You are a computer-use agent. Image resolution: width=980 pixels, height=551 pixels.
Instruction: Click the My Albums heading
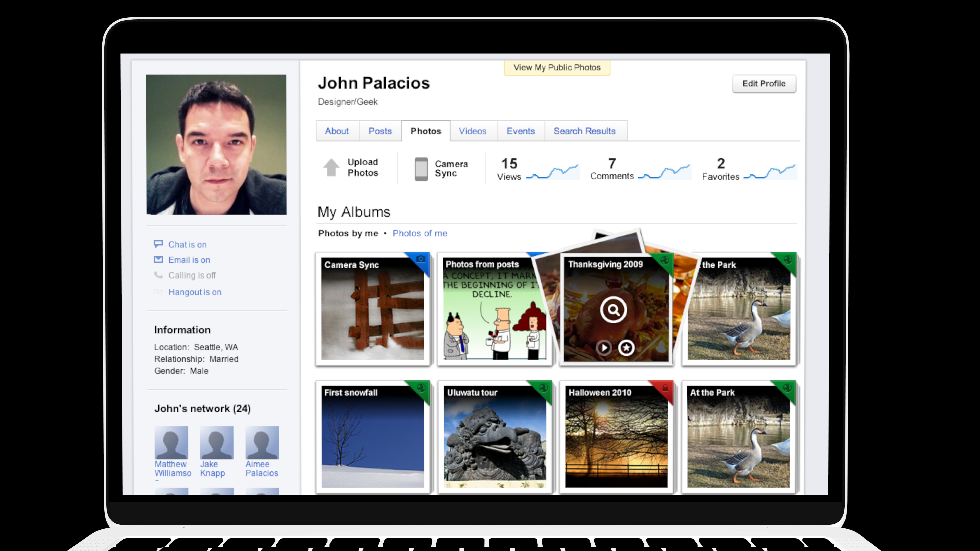354,212
